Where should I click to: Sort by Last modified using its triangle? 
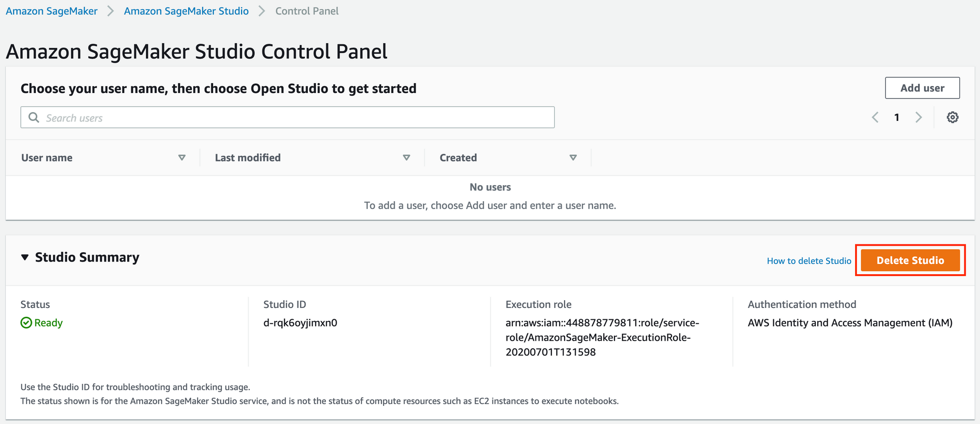406,158
